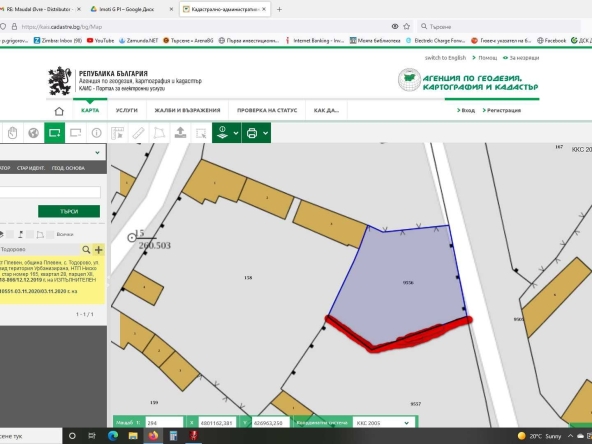The width and height of the screenshot is (592, 444).
Task: Click the Cortana circle in the taskbar
Action: (72, 436)
